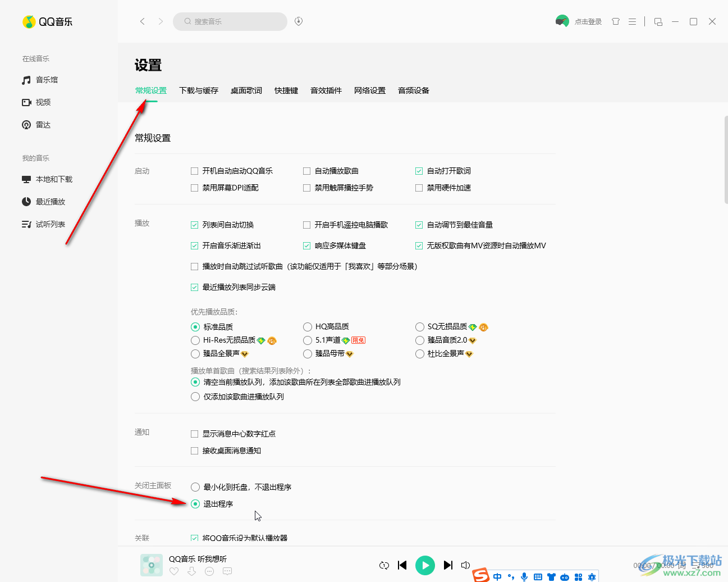Screen dimensions: 728x582
Task: Uncheck 列表间自动切换 checkbox
Action: 195,225
